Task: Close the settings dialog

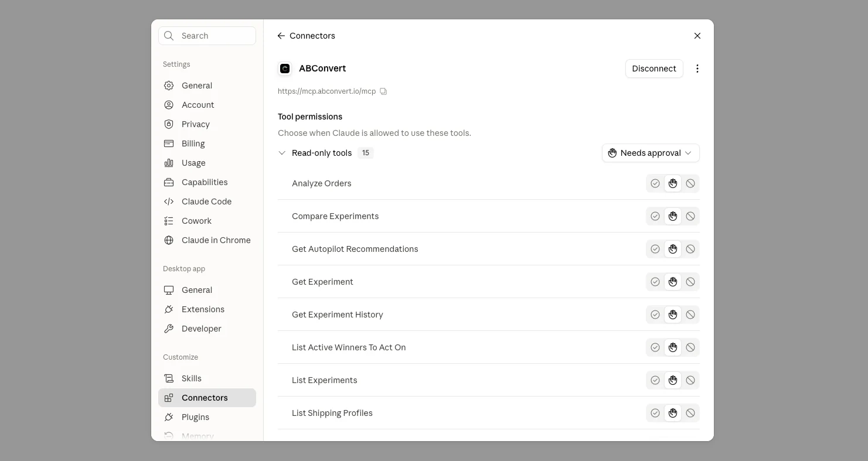Action: coord(697,36)
